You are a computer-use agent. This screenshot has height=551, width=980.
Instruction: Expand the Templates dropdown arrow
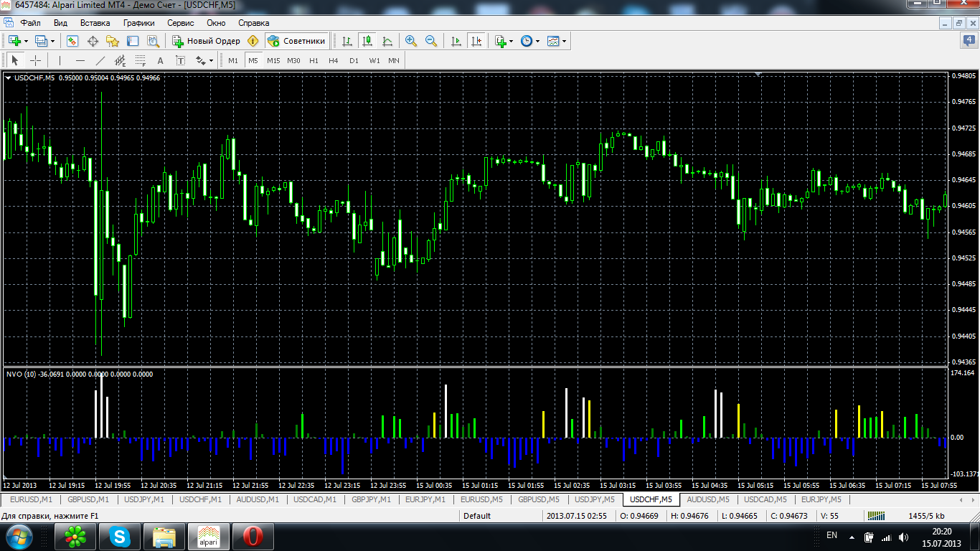coord(564,41)
